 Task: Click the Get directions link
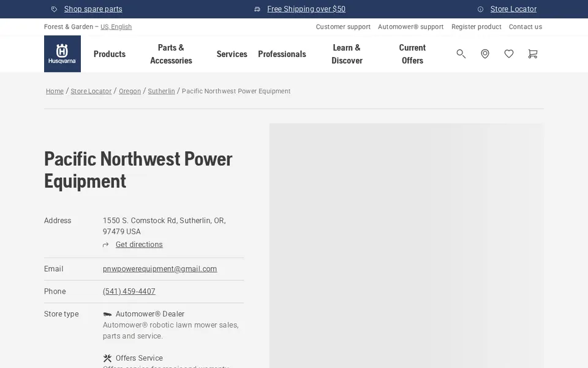tap(139, 245)
